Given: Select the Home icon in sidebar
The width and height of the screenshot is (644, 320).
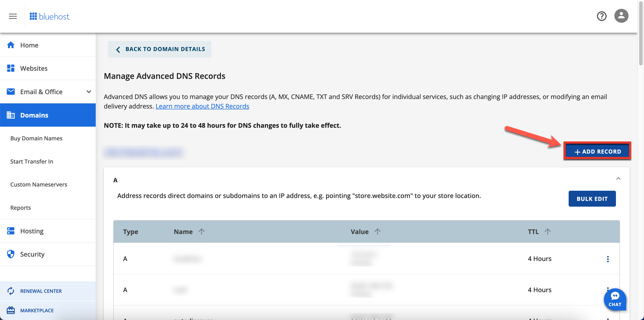Looking at the screenshot, I should click(x=11, y=45).
